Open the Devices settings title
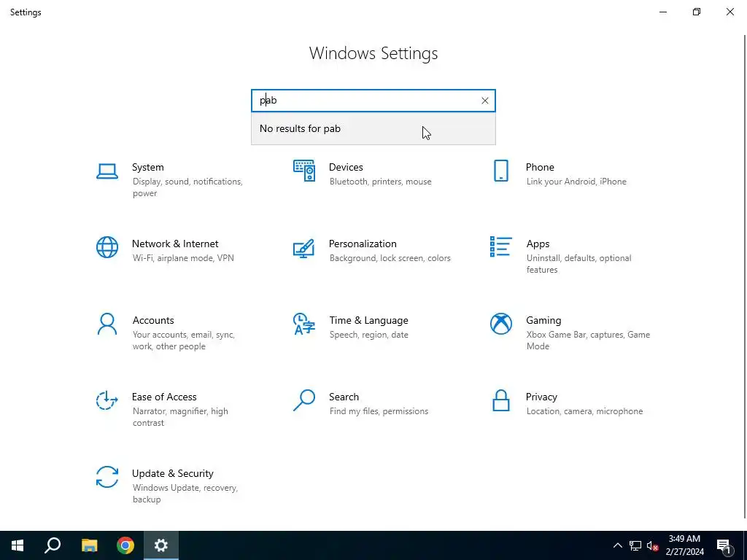Viewport: 747px width, 560px height. pos(346,167)
